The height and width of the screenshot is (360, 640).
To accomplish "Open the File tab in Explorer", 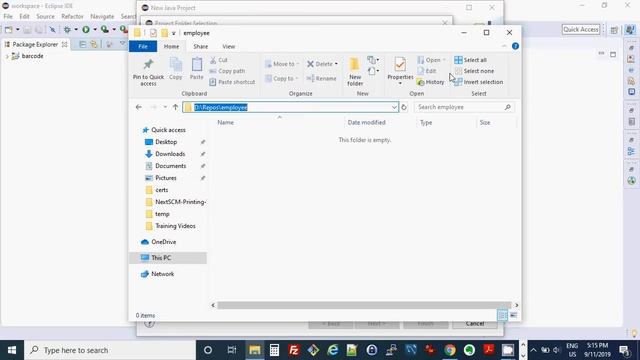I will coord(143,47).
